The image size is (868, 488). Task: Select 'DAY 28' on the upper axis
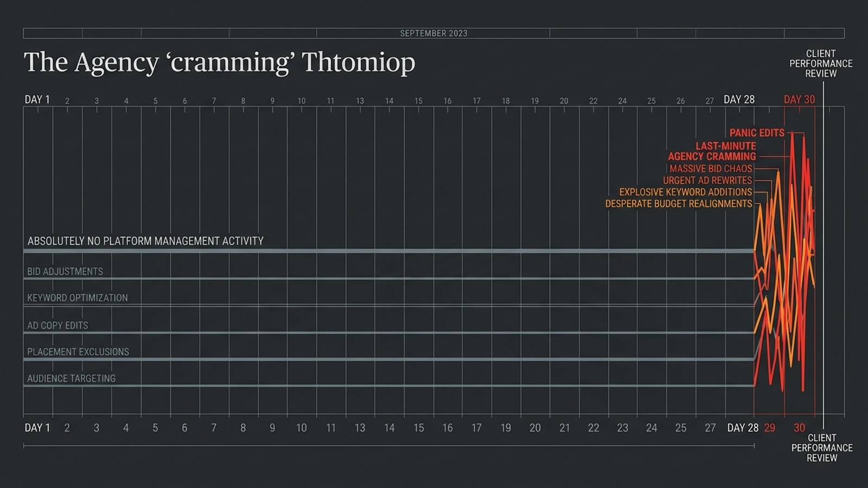pos(739,99)
